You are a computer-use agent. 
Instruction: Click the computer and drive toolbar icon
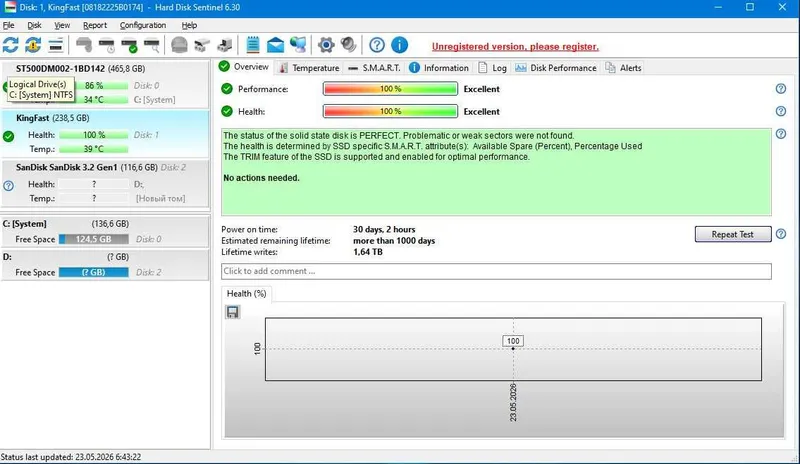click(224, 45)
